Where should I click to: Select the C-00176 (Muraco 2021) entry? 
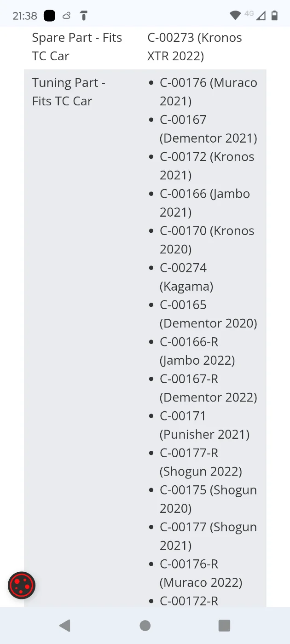click(209, 92)
